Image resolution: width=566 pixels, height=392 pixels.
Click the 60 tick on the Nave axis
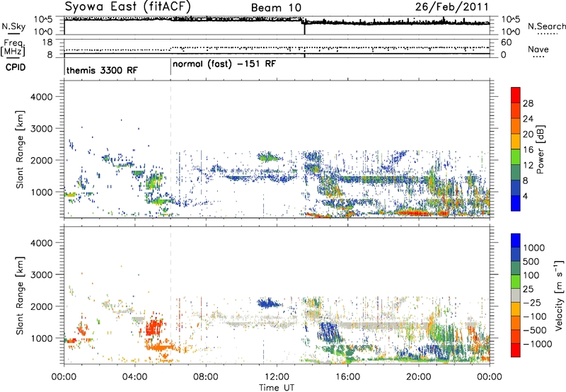pos(506,42)
